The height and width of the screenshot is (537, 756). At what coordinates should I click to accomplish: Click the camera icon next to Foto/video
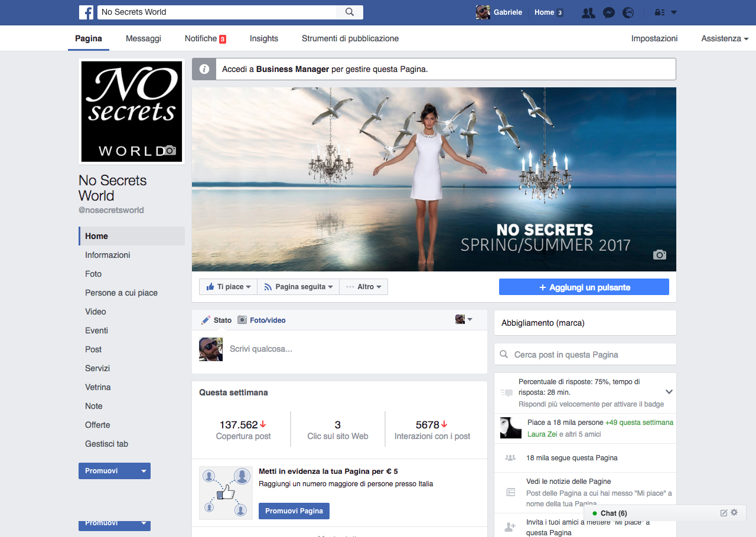[x=242, y=320]
